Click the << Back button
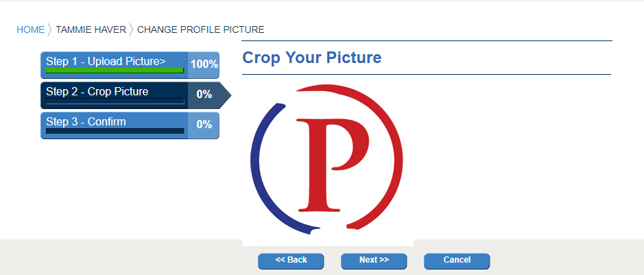This screenshot has width=644, height=275. point(291,261)
